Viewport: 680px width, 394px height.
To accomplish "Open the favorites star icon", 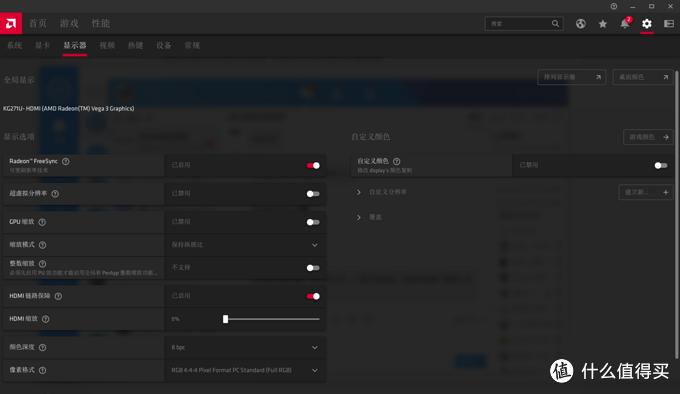I will click(602, 24).
